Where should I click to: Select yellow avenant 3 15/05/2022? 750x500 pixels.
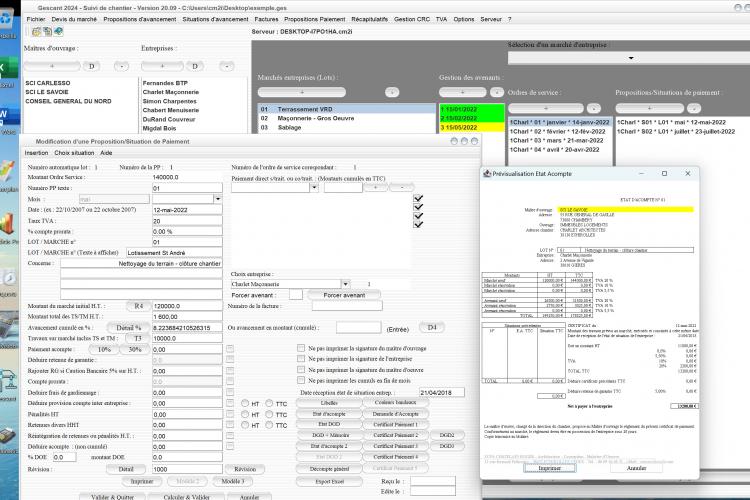tap(472, 128)
